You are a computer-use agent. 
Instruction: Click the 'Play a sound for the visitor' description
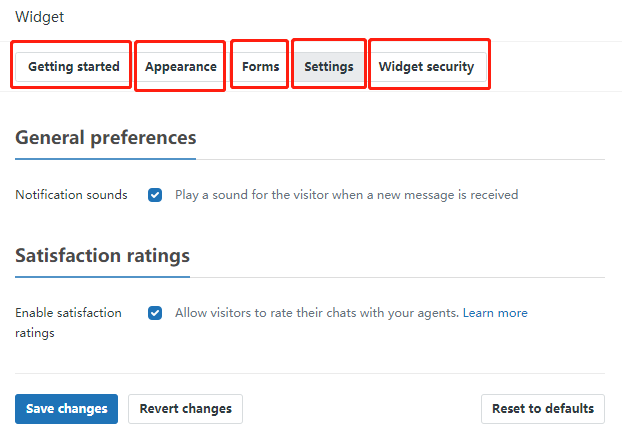point(346,195)
